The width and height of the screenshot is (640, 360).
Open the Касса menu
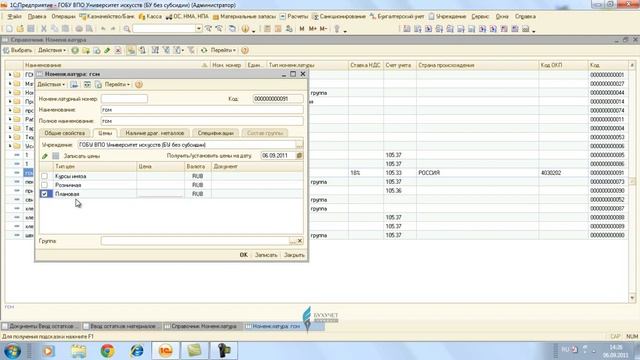tap(150, 17)
